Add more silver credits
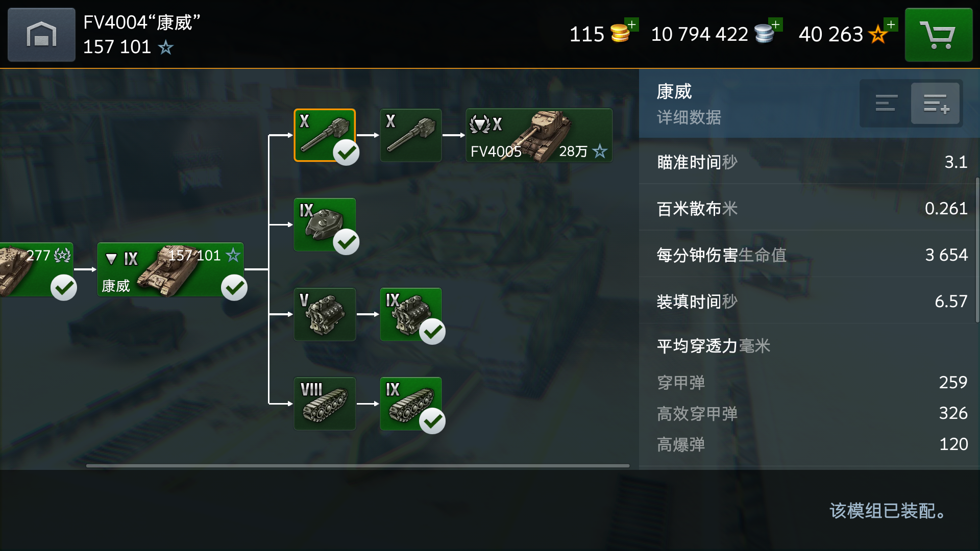This screenshot has height=551, width=980. point(776,24)
